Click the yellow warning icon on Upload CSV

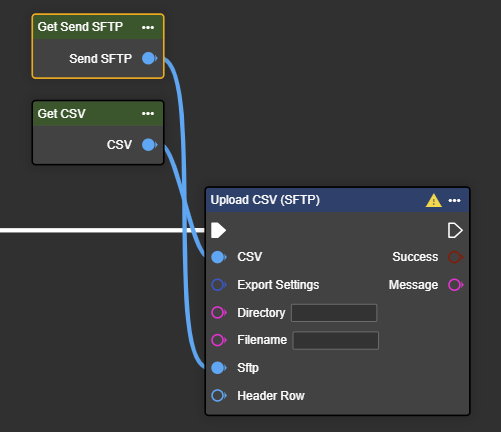434,200
